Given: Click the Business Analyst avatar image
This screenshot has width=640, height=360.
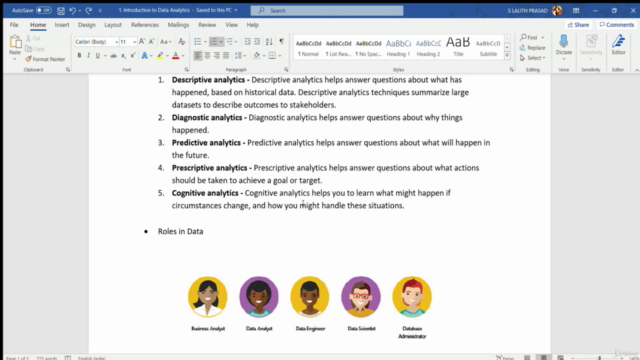Looking at the screenshot, I should (x=208, y=297).
